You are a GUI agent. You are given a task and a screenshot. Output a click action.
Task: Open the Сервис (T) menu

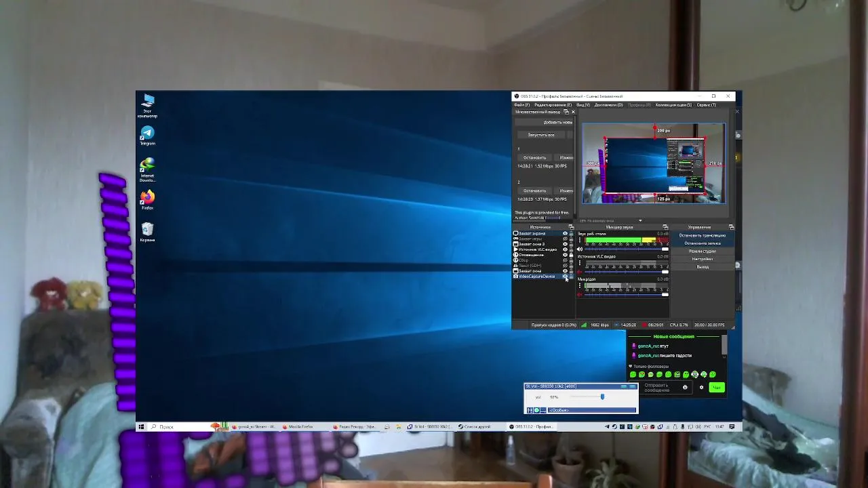point(706,105)
